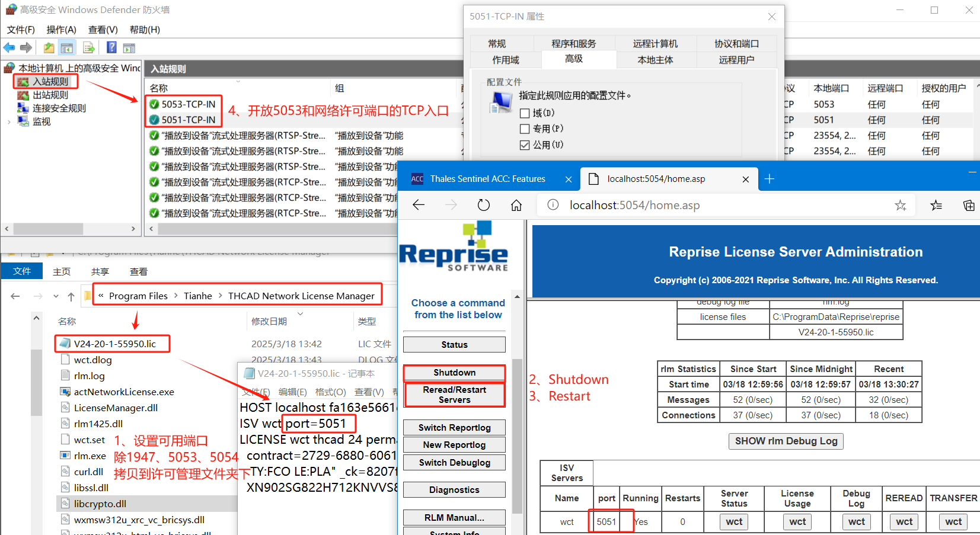Switch to the 程序和服务 tab
This screenshot has height=535, width=980.
(x=574, y=44)
